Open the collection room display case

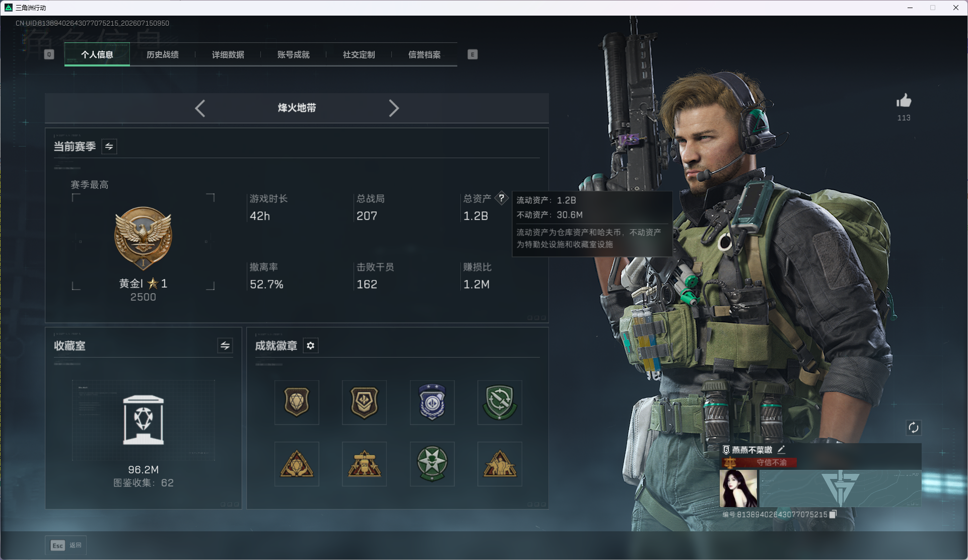(144, 421)
